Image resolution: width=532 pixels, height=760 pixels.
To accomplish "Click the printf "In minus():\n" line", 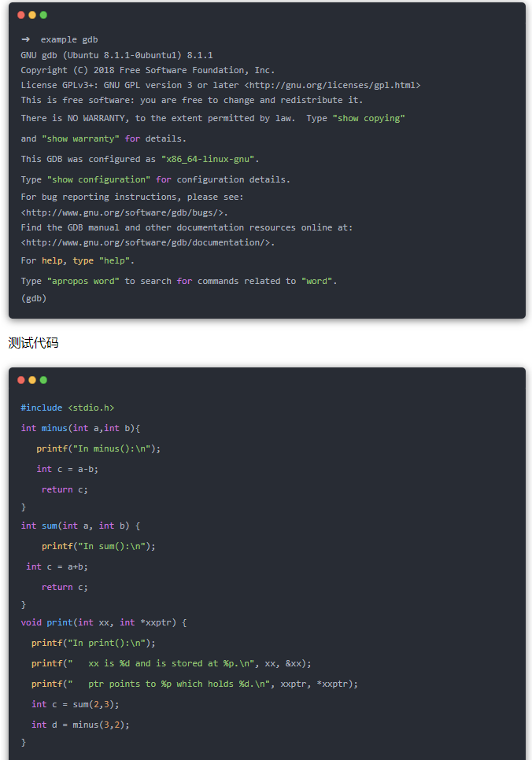I will [x=98, y=448].
